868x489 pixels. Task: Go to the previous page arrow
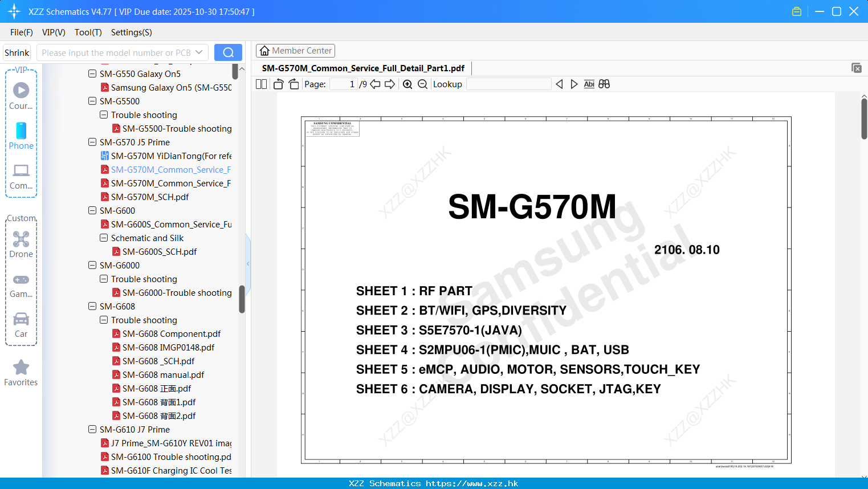point(375,84)
